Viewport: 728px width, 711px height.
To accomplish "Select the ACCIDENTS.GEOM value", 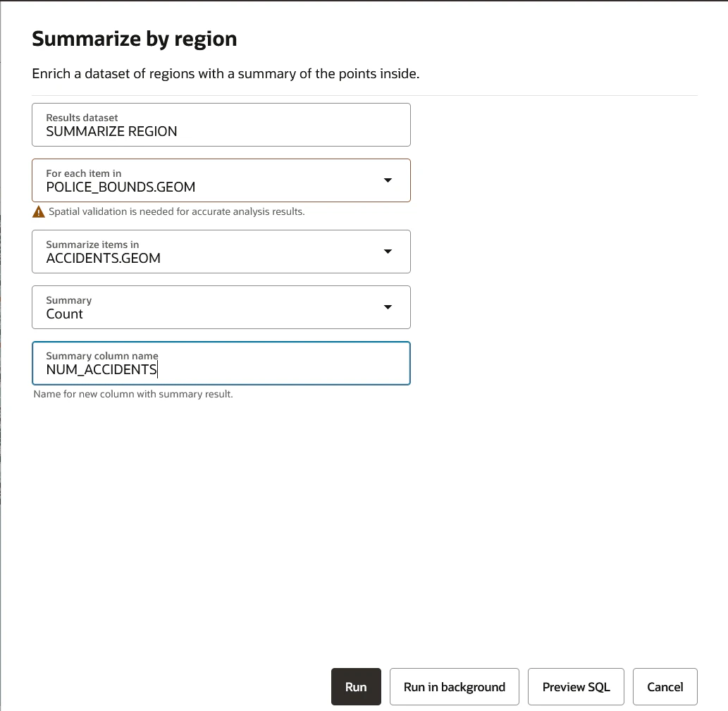I will (x=103, y=258).
